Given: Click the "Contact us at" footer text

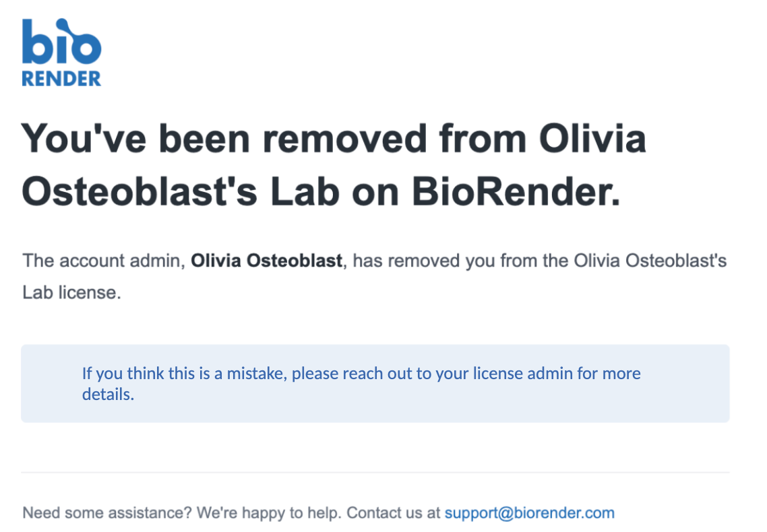Looking at the screenshot, I should tap(394, 513).
